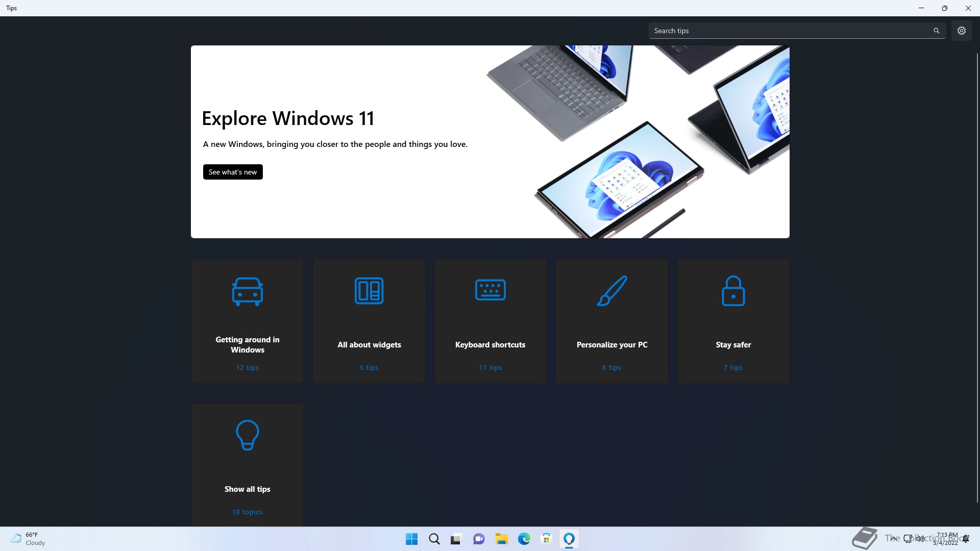Open taskbar Search

[x=434, y=539]
